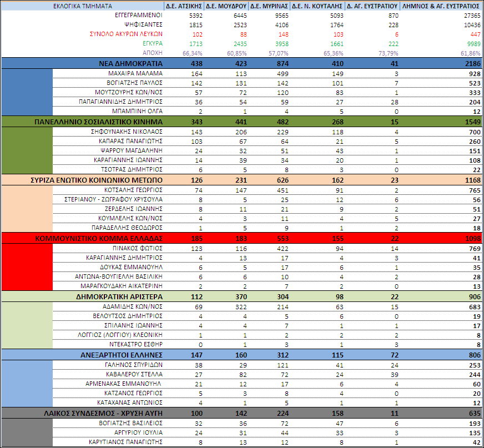This screenshot has width=484, height=448.
Task: Select candidate ΠΑΠΑΓΙΑΝΝΙΔΗΣ ΔΗΜΗΤΡΙΟΣ
Action: 120,102
